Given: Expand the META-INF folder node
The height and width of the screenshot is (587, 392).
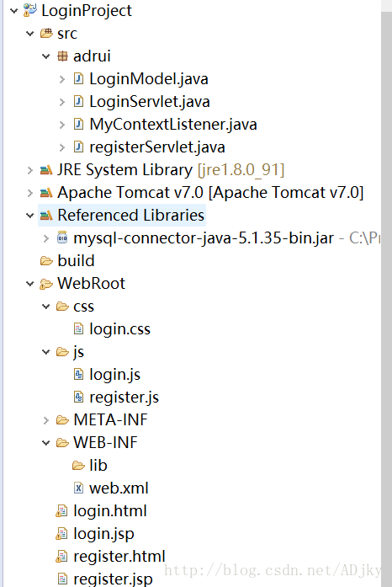Looking at the screenshot, I should (46, 420).
